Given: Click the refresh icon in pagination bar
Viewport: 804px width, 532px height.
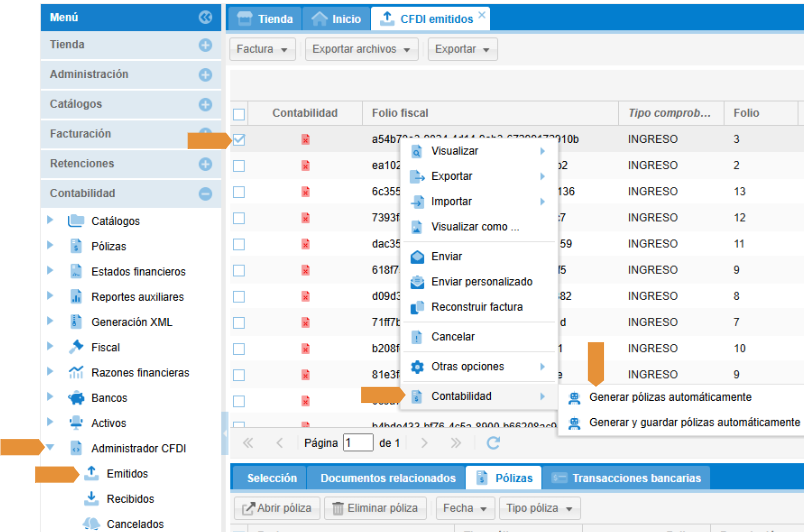Looking at the screenshot, I should pyautogui.click(x=493, y=442).
